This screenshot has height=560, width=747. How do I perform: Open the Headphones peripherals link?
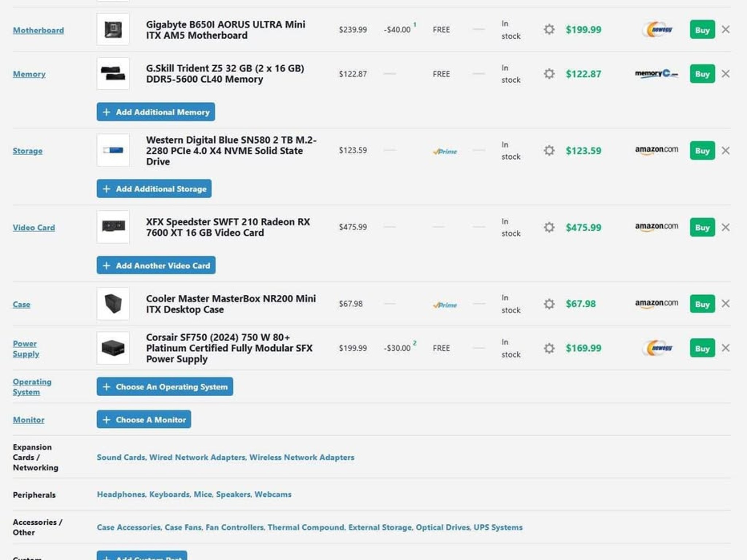(120, 494)
